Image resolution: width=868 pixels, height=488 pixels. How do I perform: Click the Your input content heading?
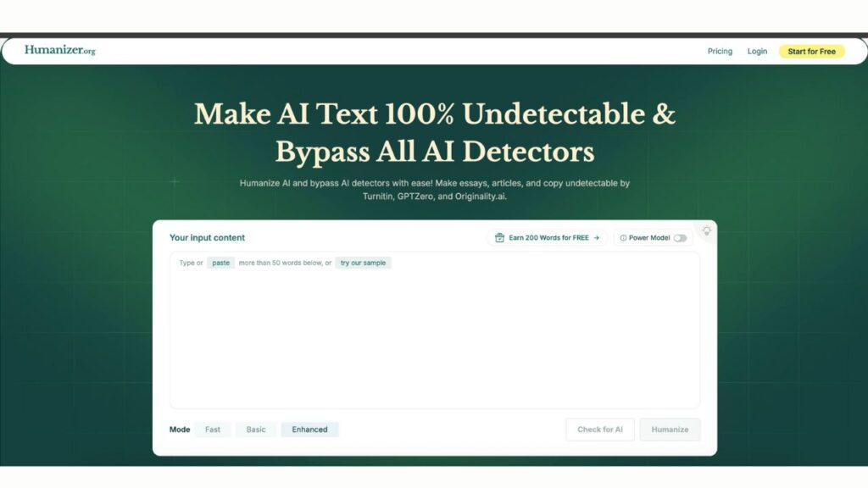coord(207,238)
